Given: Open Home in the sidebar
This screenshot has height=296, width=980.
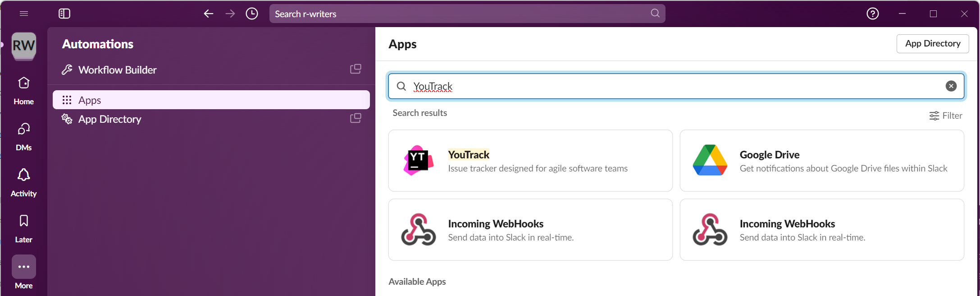Looking at the screenshot, I should (24, 90).
